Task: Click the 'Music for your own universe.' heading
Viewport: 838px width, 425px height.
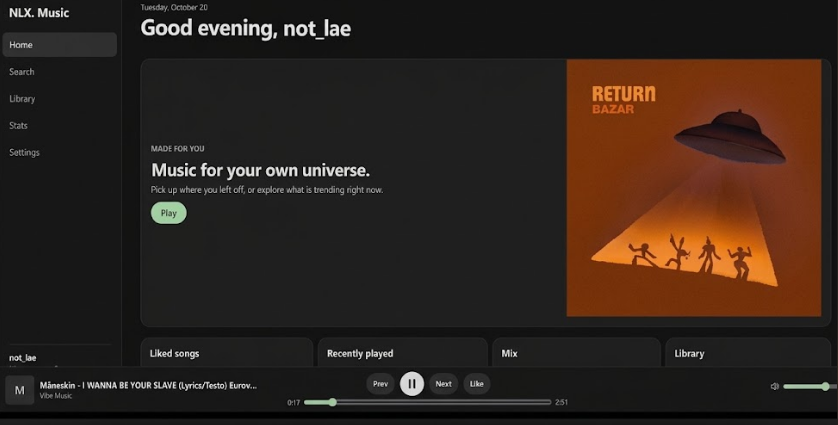Action: click(x=260, y=171)
